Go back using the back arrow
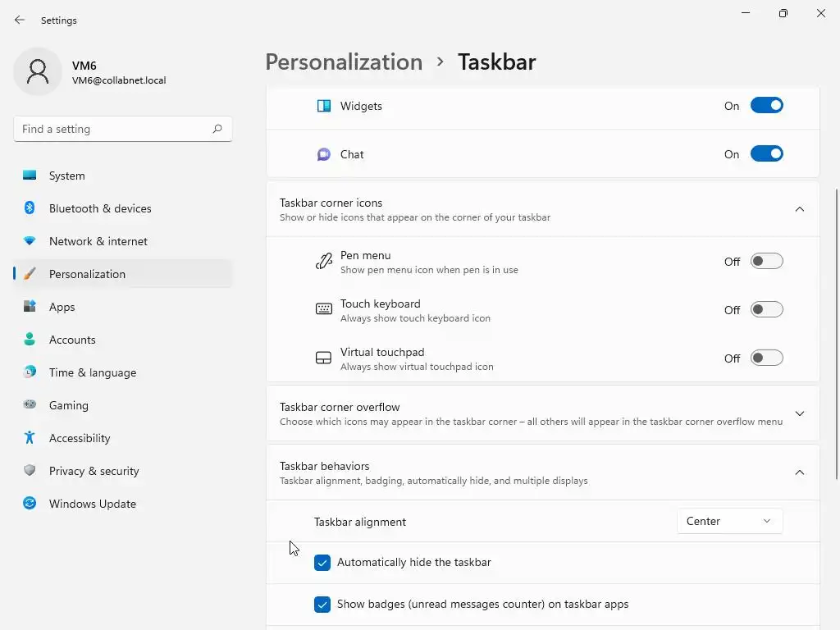This screenshot has width=840, height=630. coord(20,20)
